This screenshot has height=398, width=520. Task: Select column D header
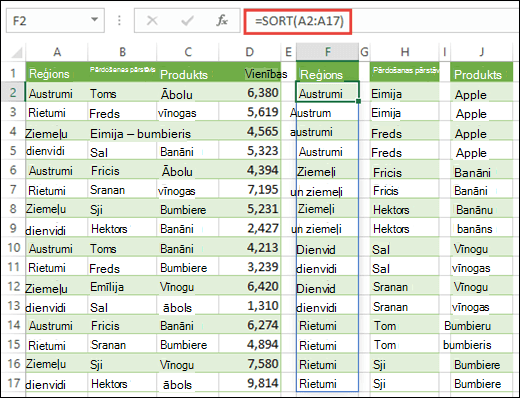pos(249,52)
